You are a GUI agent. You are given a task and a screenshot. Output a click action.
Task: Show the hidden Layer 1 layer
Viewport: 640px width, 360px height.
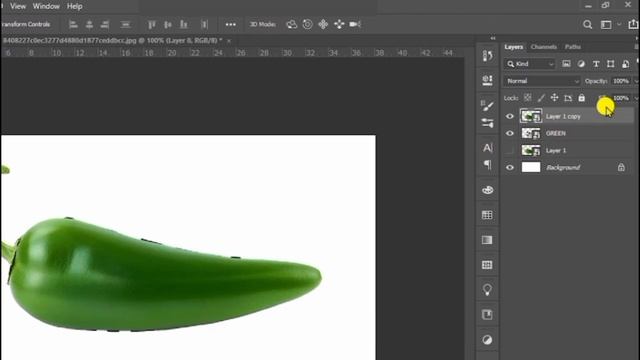[510, 151]
